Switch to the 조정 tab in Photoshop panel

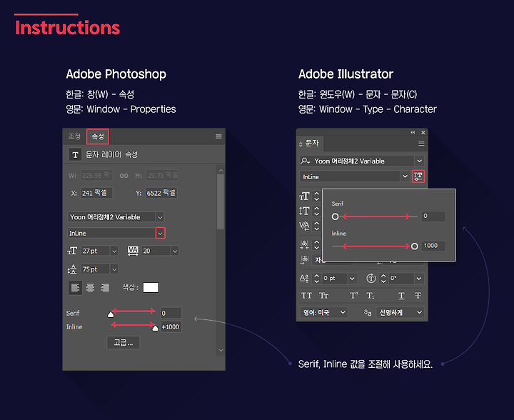click(x=74, y=136)
